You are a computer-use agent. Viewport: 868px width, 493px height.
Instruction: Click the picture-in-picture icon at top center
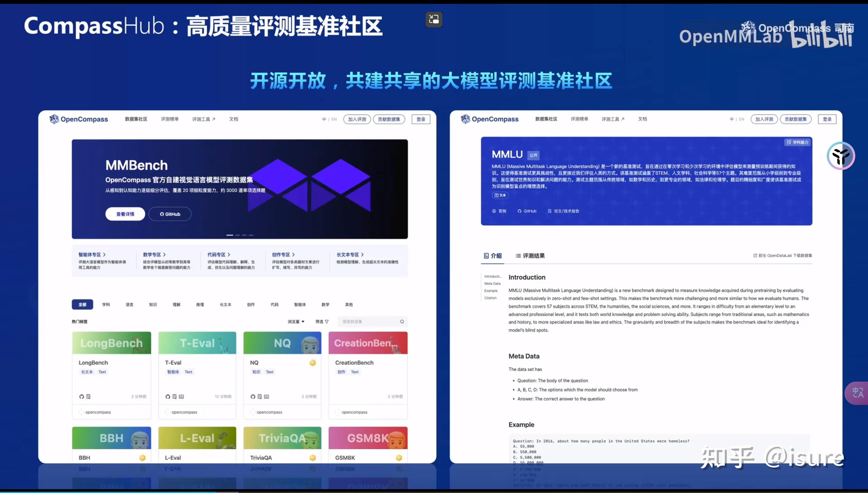(433, 19)
